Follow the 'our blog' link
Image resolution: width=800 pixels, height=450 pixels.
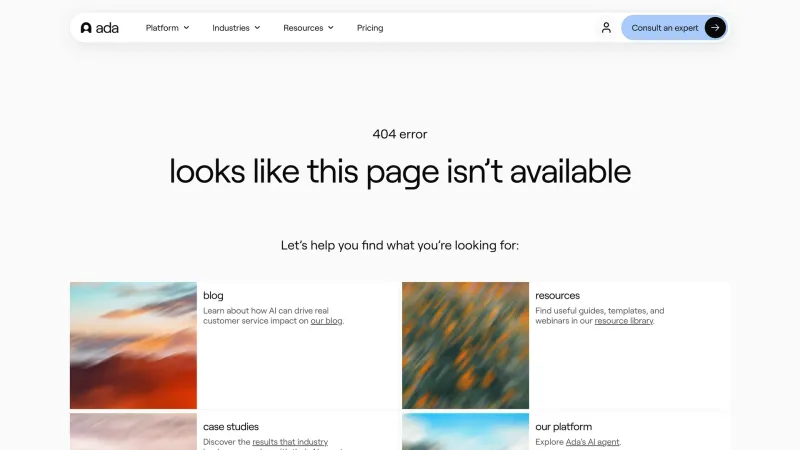pyautogui.click(x=326, y=321)
